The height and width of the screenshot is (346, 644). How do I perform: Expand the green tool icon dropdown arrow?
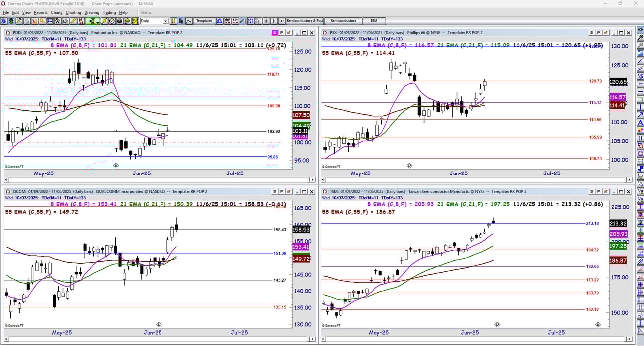98,22
